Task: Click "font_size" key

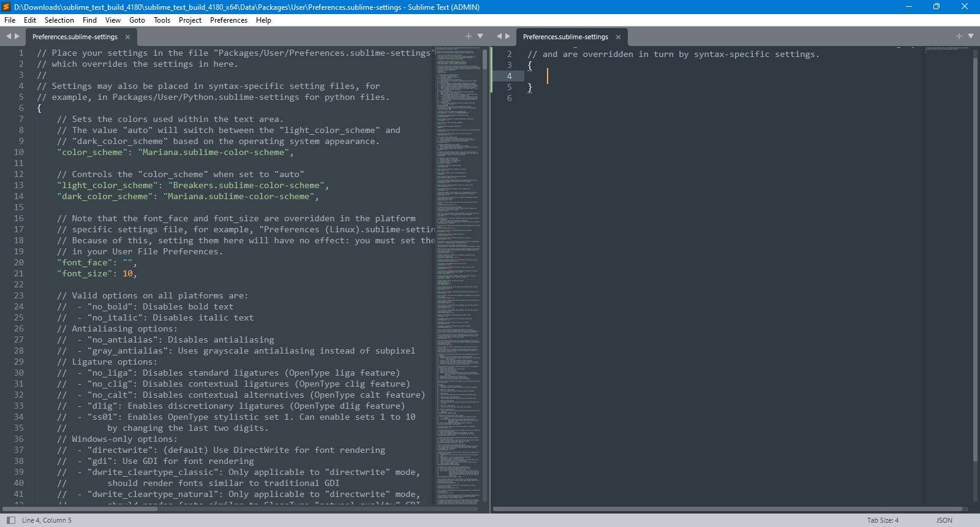Action: (85, 273)
